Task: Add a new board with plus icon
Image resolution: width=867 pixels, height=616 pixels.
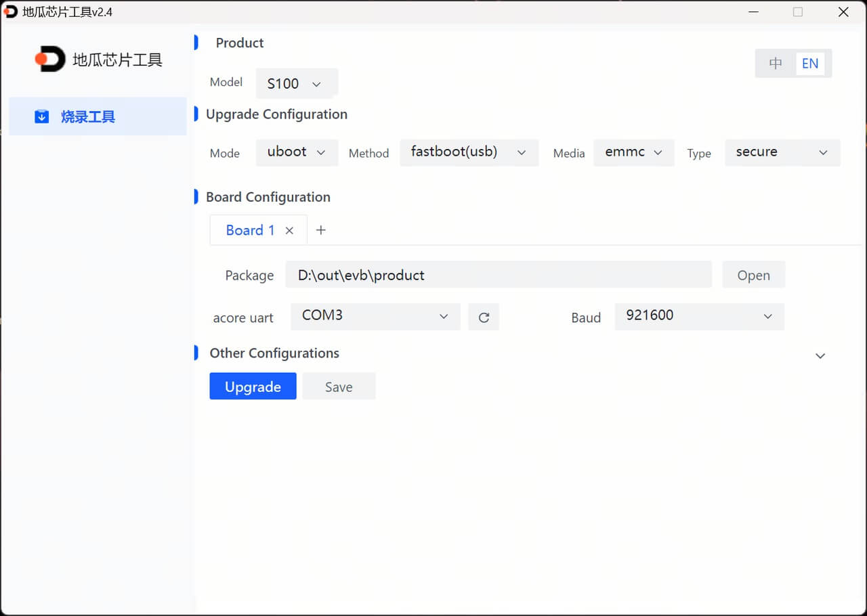Action: tap(321, 231)
